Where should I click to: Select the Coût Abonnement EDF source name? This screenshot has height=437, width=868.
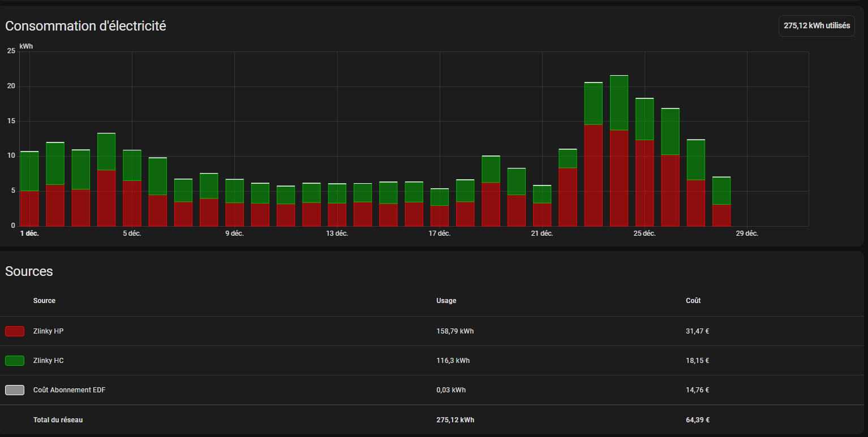tap(69, 390)
